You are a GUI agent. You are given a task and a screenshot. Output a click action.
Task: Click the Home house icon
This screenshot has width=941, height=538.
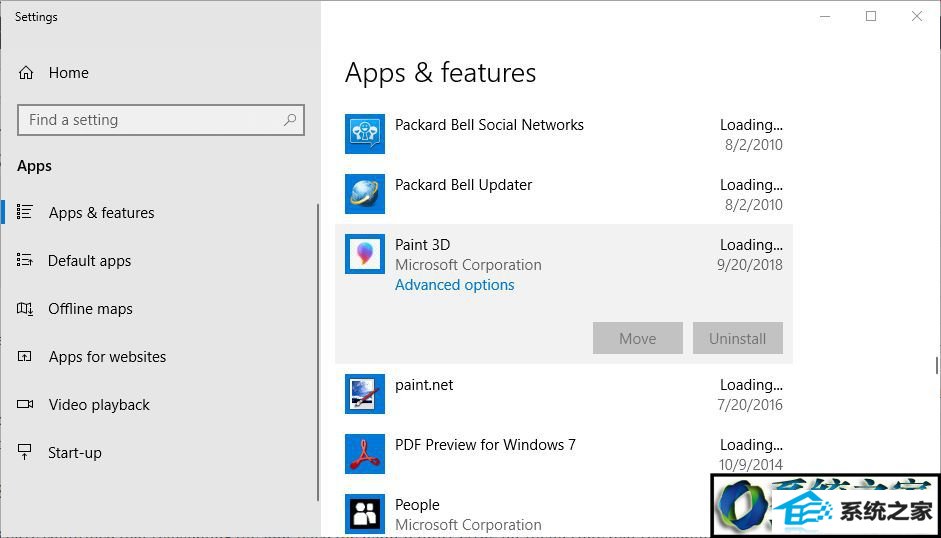pos(26,73)
